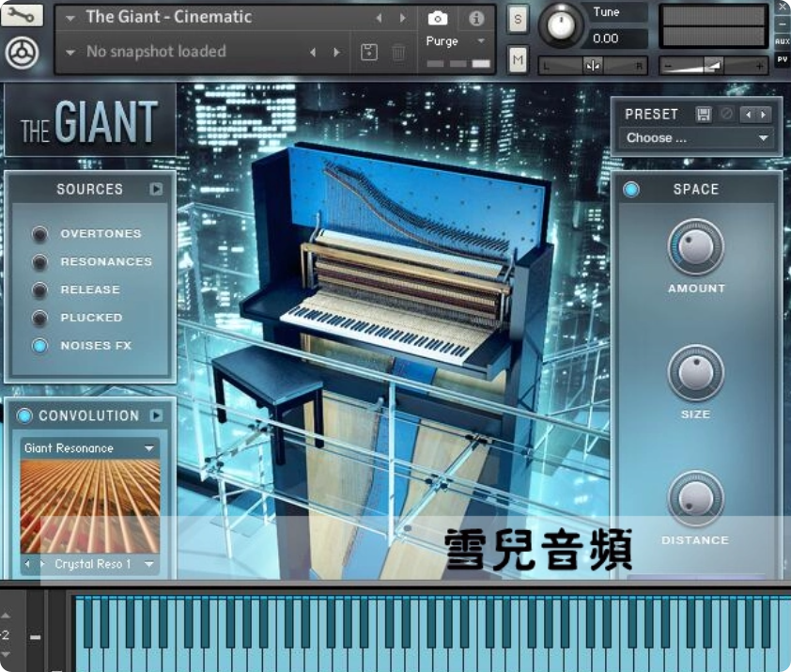This screenshot has width=791, height=672.
Task: Step to the previous impulse response
Action: pos(28,564)
